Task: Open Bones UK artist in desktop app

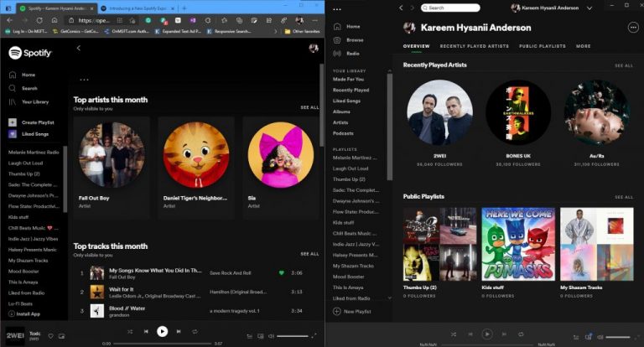Action: (518, 112)
